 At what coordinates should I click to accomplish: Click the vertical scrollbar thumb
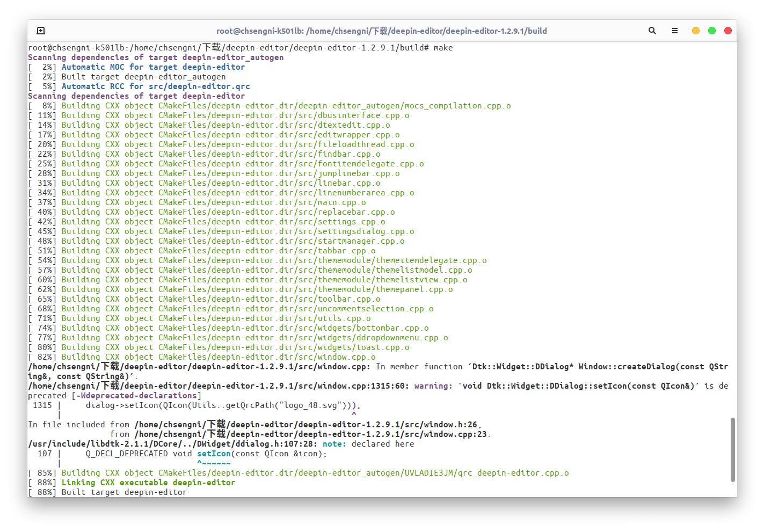[x=733, y=450]
